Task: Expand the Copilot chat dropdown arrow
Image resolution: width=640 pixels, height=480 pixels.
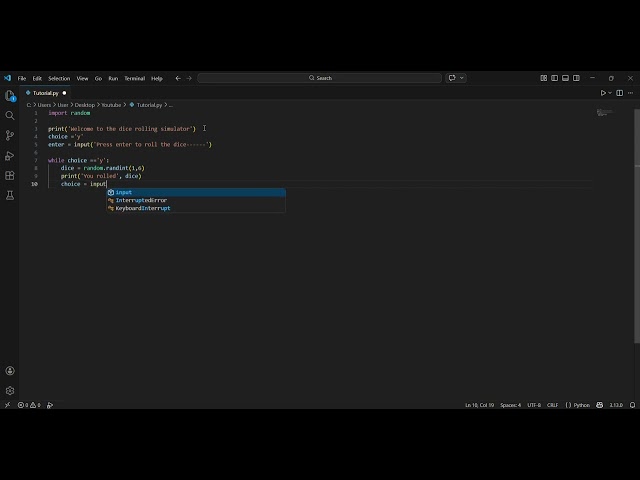Action: 462,78
